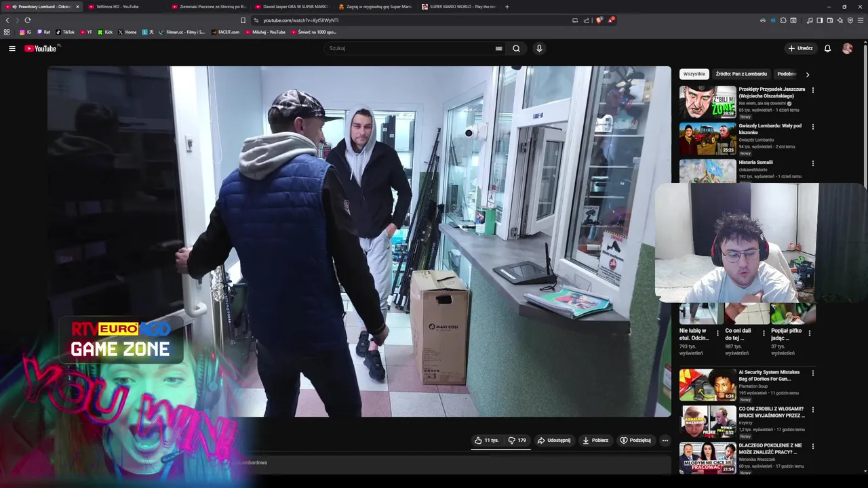This screenshot has height=488, width=868.
Task: Open a new browser tab with plus
Action: (507, 7)
